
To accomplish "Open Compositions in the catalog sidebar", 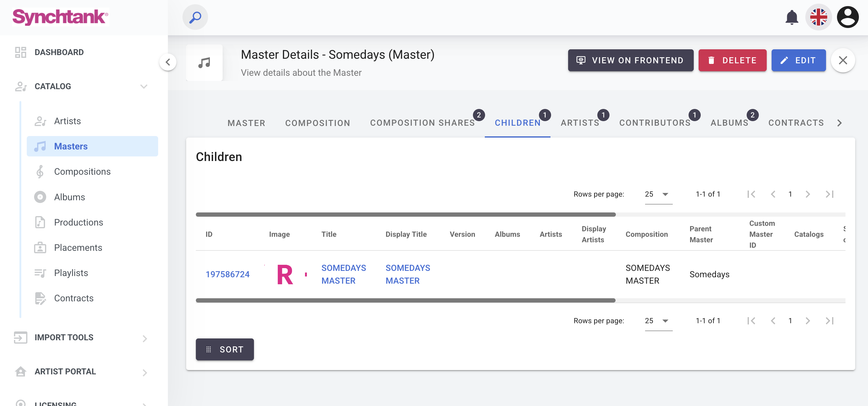I will 82,172.
